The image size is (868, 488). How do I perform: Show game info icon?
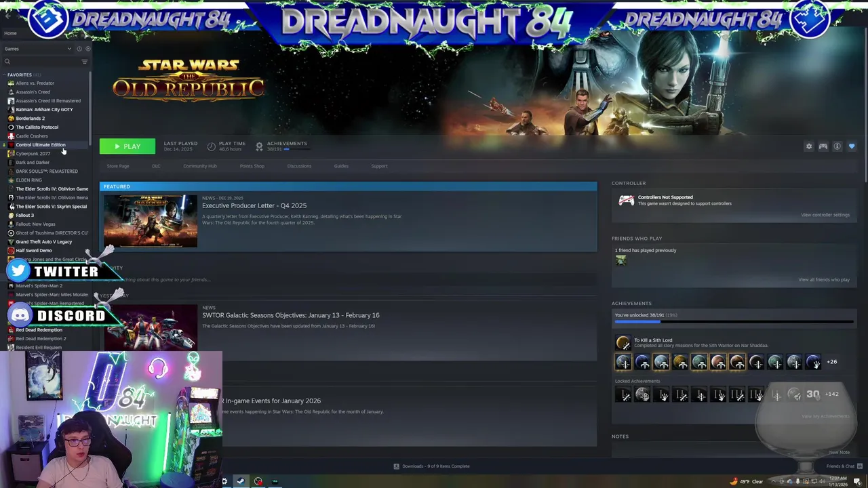pos(837,146)
